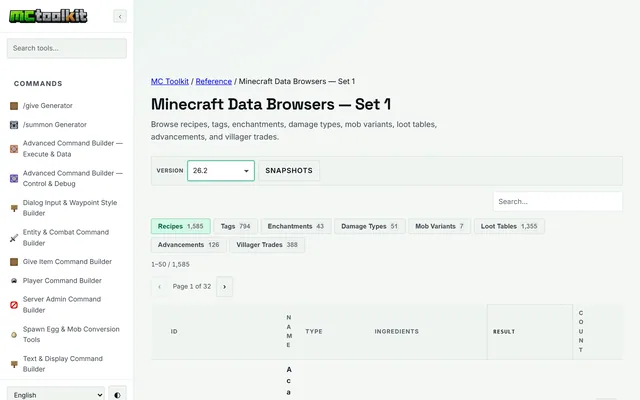Go to next page of results
This screenshot has height=400, width=640.
click(x=224, y=287)
